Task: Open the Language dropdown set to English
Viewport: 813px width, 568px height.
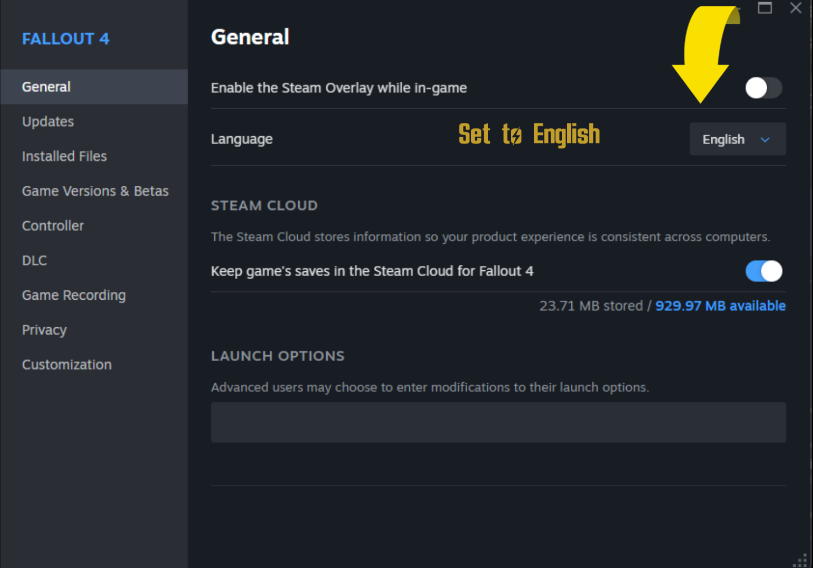Action: coord(737,139)
